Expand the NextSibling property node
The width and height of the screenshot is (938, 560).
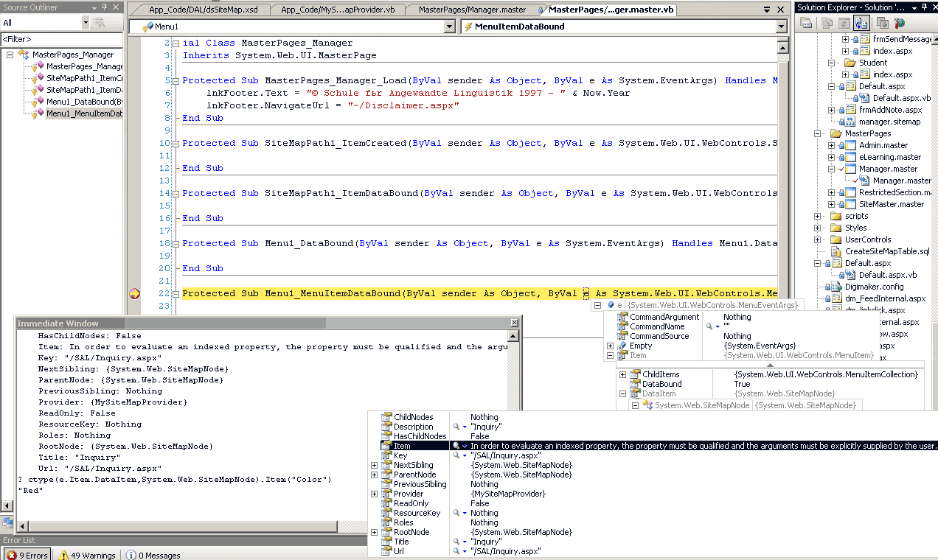374,465
